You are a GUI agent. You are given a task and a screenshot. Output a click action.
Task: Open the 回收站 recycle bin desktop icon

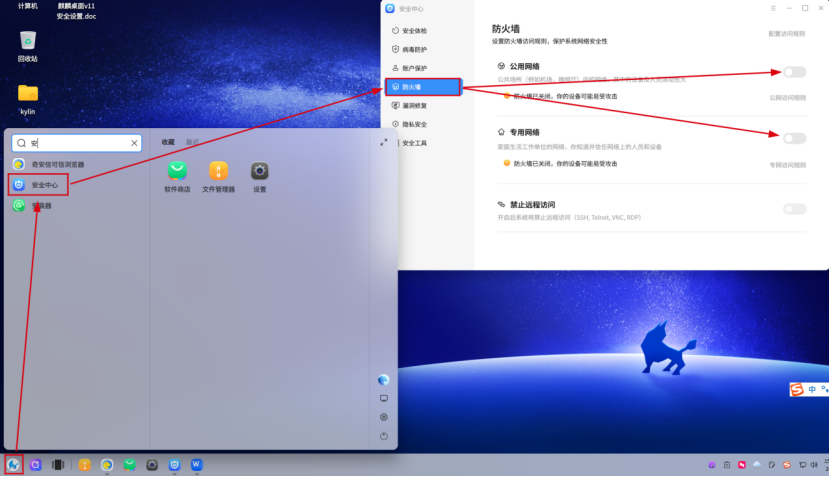point(27,47)
